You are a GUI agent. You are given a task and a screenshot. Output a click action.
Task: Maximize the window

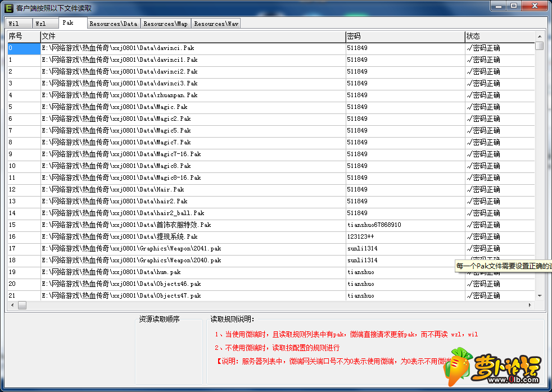pos(514,6)
